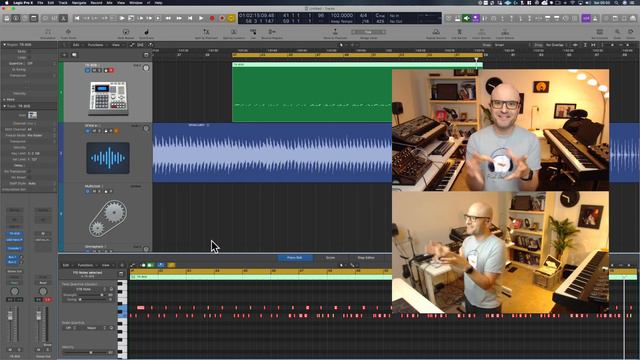Screen dimensions: 640x360
Task: Open the Editors scissors button
Action: click(x=63, y=18)
